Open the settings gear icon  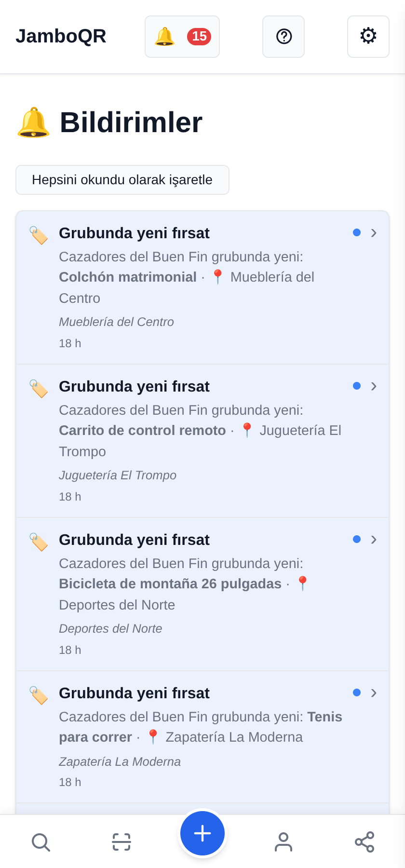tap(368, 37)
